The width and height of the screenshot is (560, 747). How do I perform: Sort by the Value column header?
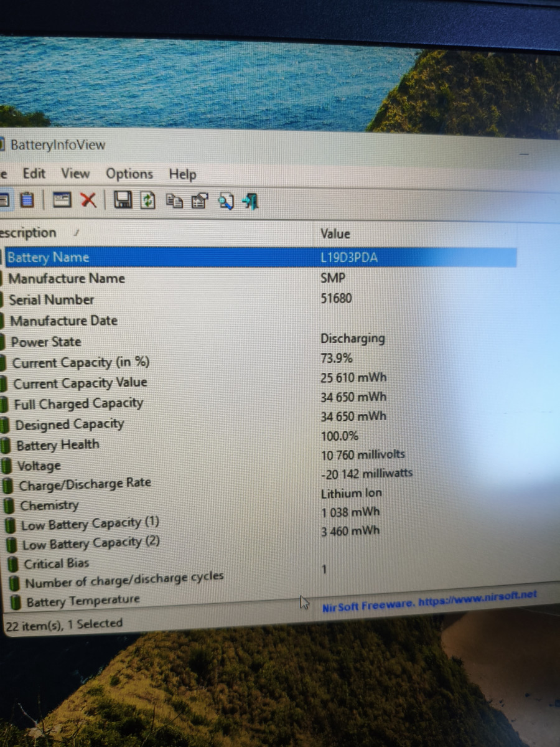coord(335,234)
